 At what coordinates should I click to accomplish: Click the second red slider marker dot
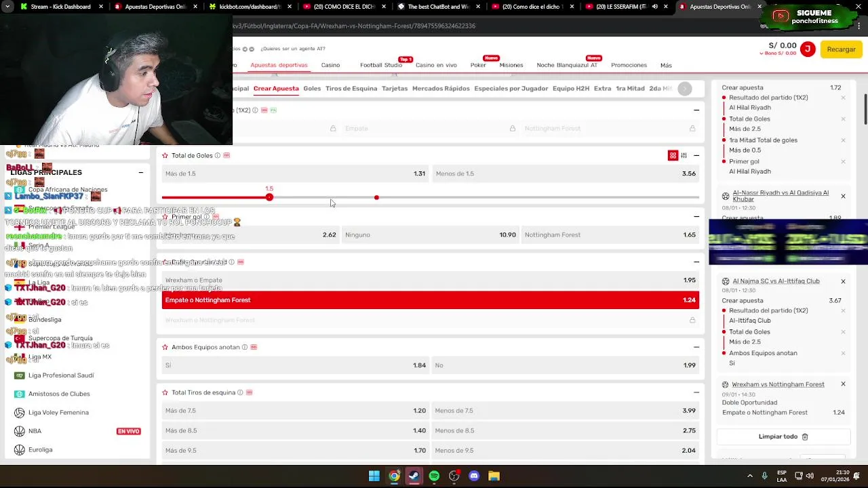pyautogui.click(x=376, y=198)
